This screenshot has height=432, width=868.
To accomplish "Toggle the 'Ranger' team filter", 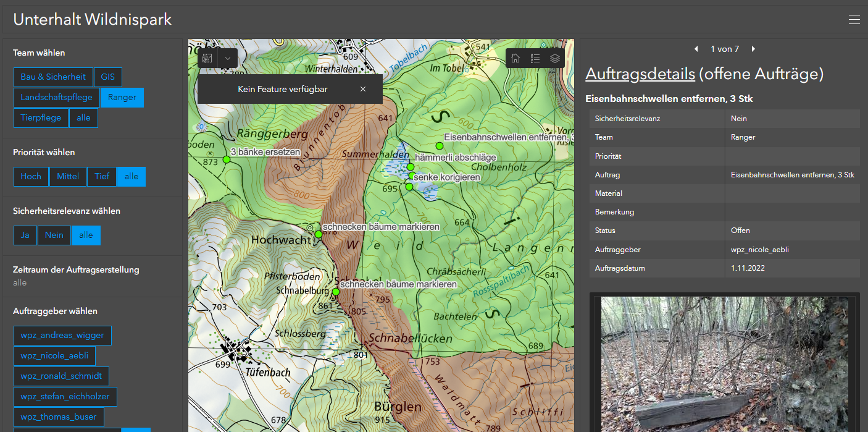I will tap(122, 98).
